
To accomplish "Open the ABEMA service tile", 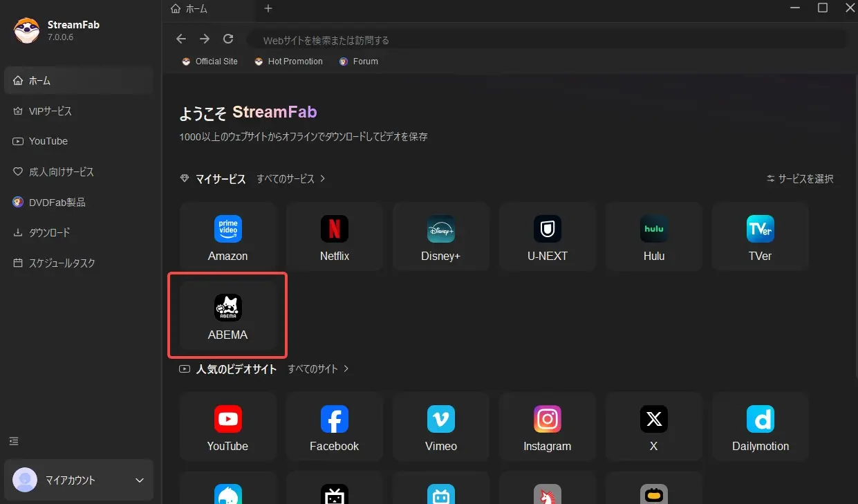I will tap(228, 315).
